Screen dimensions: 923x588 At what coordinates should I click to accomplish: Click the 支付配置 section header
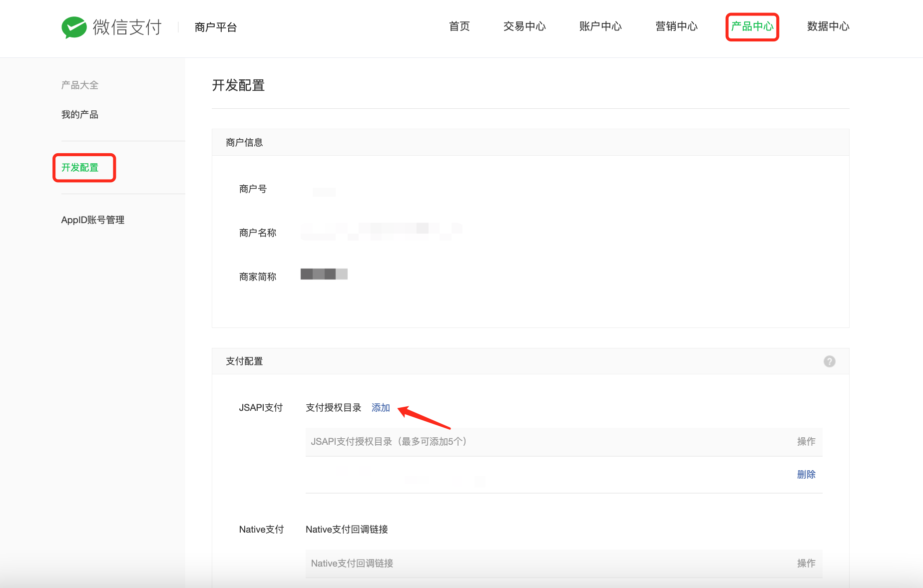tap(244, 361)
